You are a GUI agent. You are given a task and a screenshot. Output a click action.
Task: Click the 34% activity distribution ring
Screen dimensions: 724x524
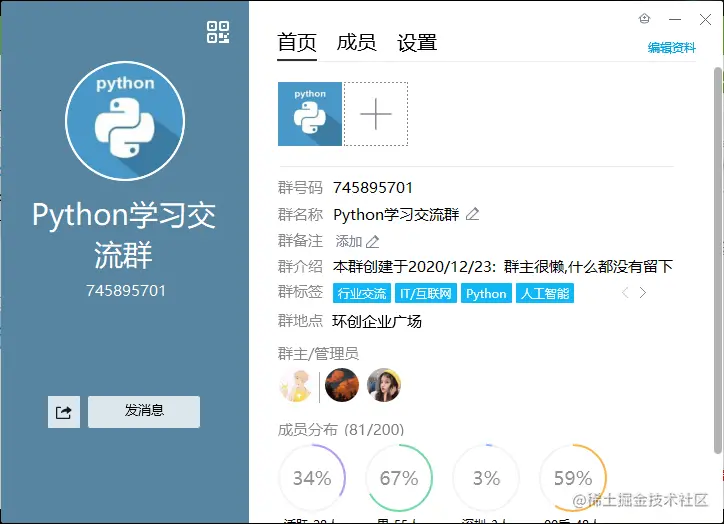pyautogui.click(x=312, y=478)
